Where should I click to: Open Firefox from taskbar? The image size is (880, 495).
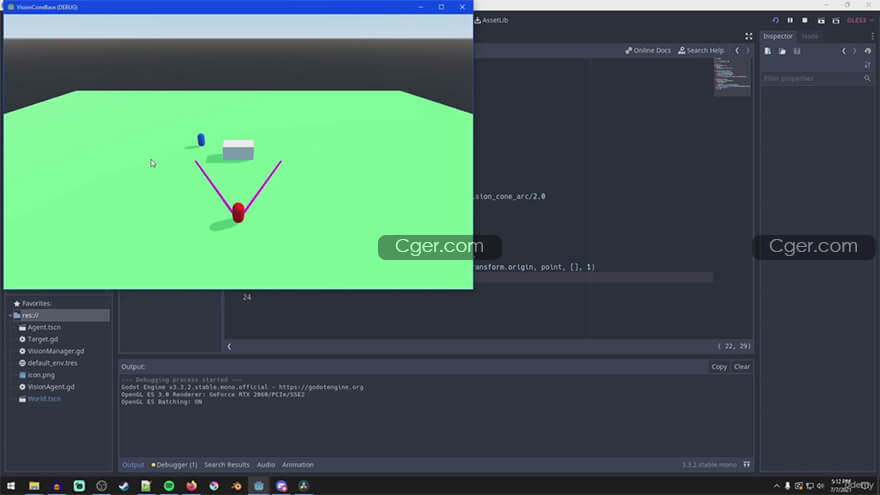click(191, 486)
